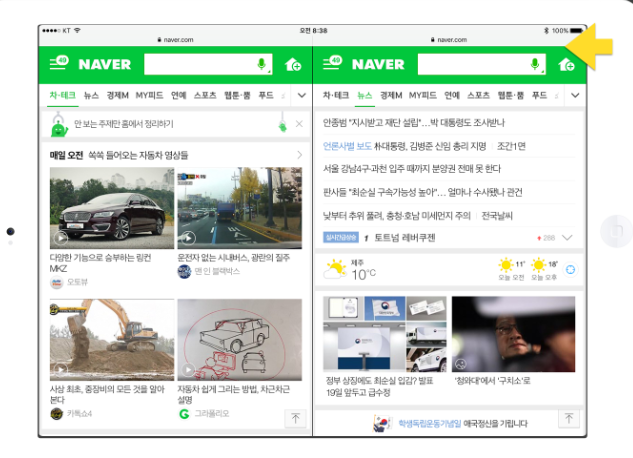The height and width of the screenshot is (458, 633).
Task: Click the left pane search input field
Action: [208, 64]
